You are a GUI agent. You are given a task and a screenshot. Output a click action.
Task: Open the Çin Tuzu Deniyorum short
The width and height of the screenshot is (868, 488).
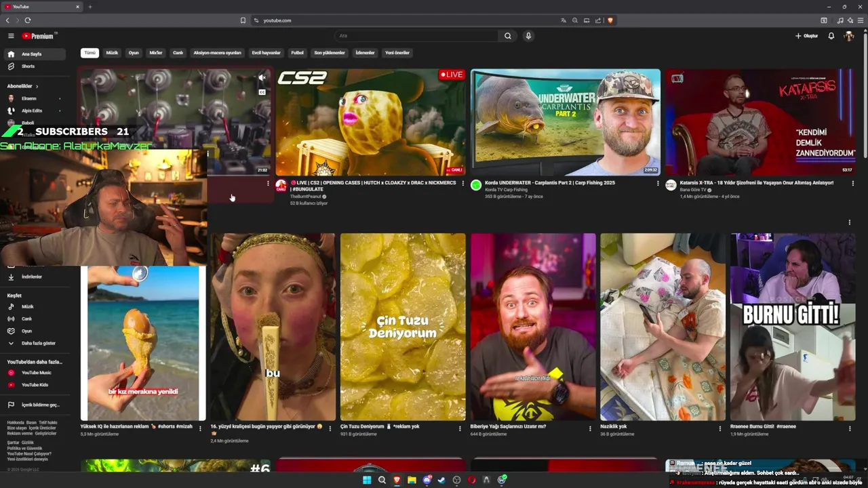pos(403,327)
